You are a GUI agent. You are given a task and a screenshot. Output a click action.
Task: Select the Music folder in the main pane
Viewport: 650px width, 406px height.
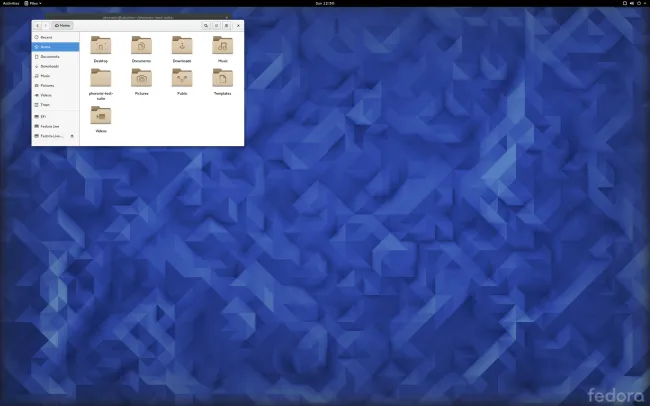click(221, 46)
